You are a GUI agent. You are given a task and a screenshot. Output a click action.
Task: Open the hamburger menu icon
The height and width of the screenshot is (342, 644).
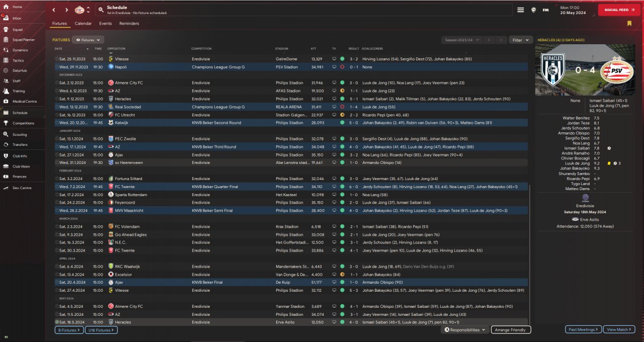[521, 10]
